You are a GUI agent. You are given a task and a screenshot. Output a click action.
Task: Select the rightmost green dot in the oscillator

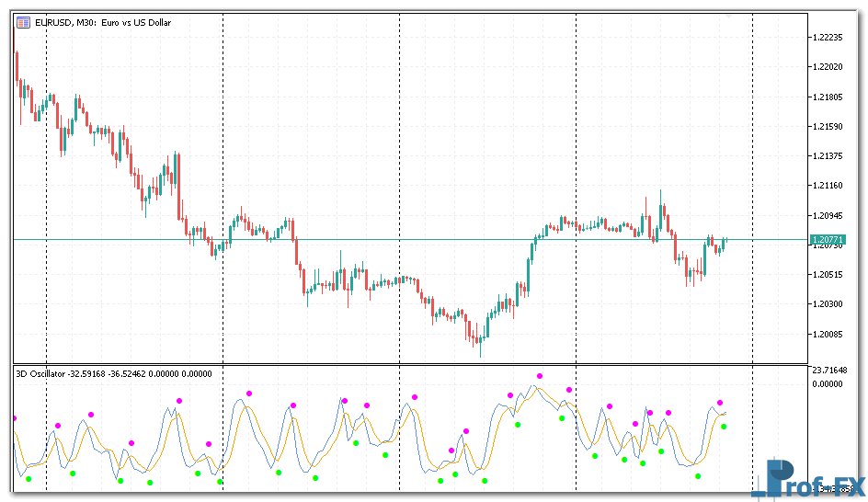[x=724, y=427]
